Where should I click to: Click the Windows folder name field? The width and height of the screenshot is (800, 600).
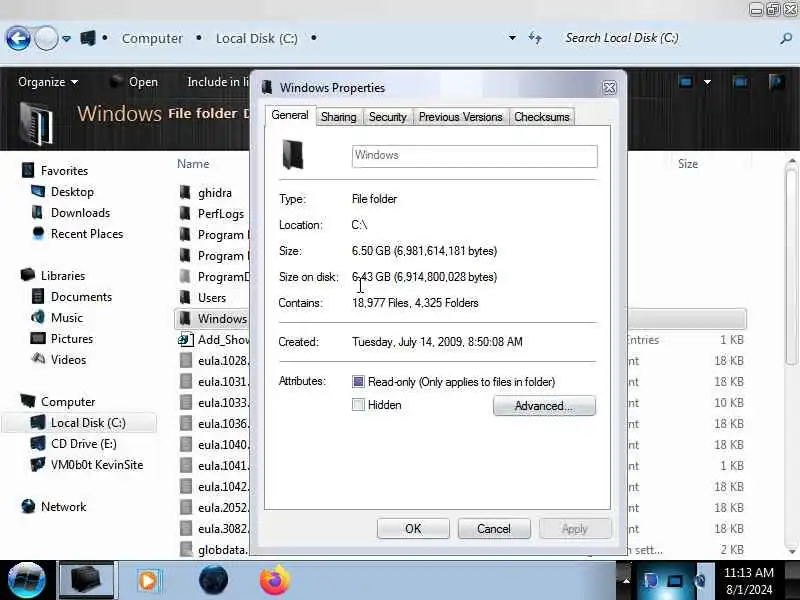tap(474, 156)
